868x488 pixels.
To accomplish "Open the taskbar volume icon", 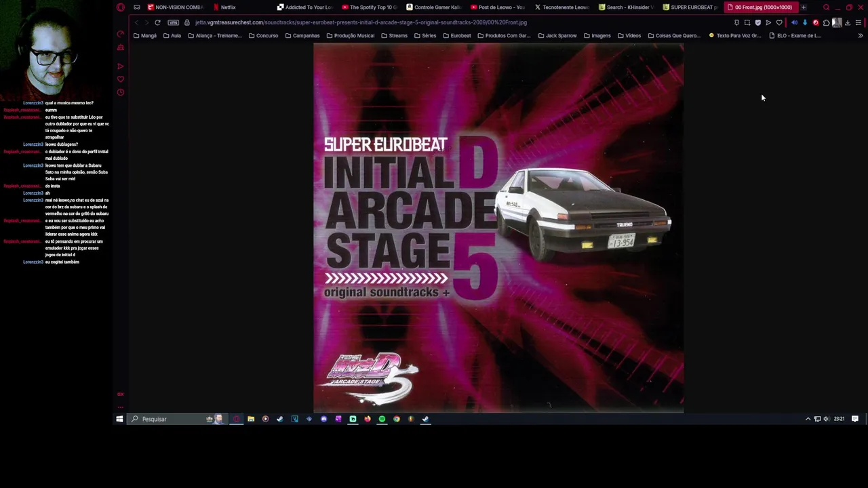I will click(x=826, y=419).
